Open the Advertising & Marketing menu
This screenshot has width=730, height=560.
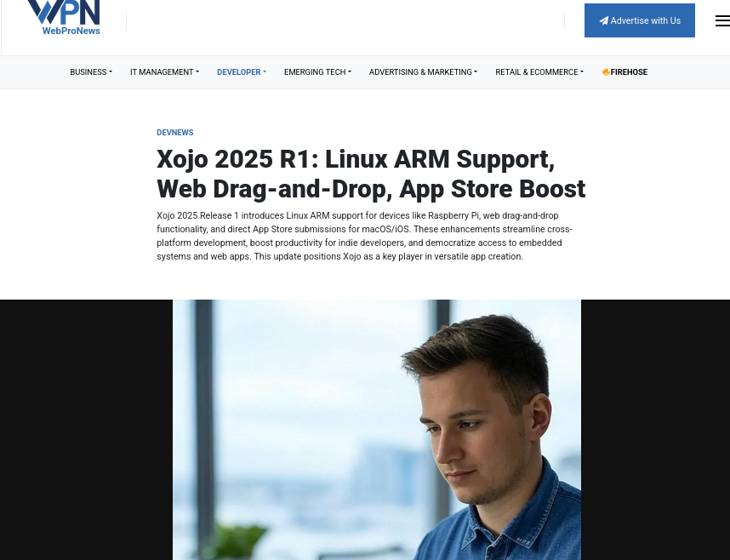(420, 72)
